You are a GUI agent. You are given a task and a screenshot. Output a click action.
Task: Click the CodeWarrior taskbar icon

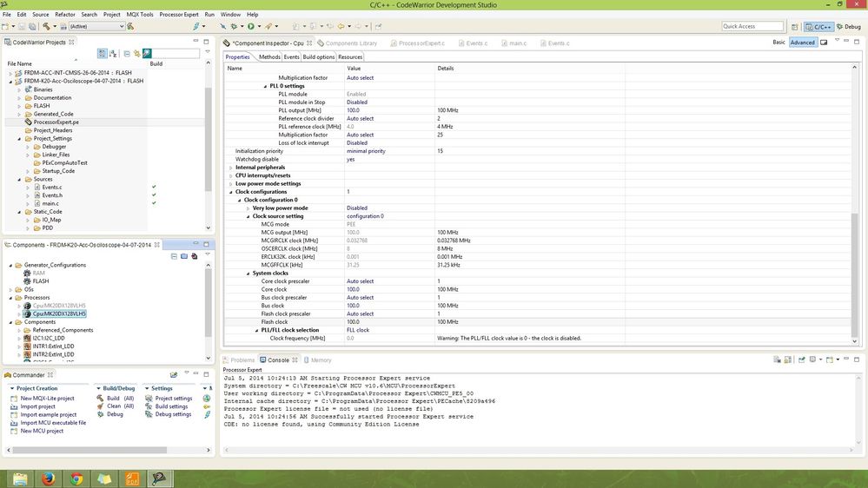click(159, 478)
